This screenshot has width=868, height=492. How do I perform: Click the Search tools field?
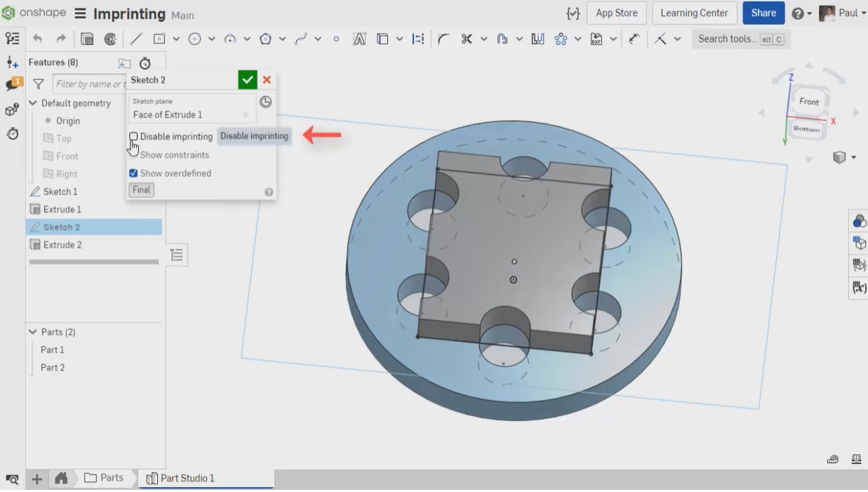pyautogui.click(x=740, y=39)
